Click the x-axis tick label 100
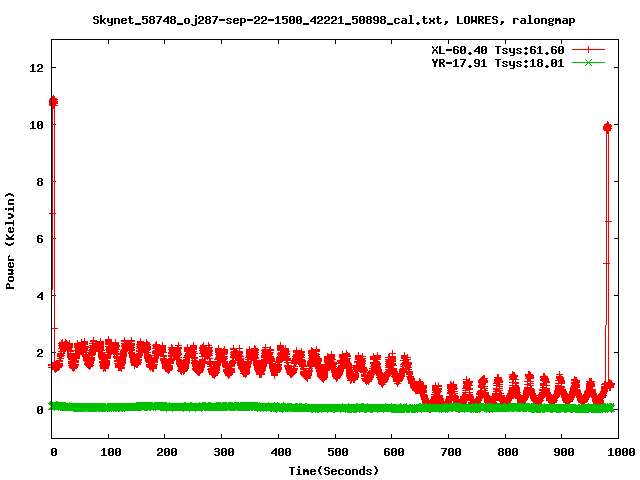Viewport: 640px width, 480px height. point(111,452)
